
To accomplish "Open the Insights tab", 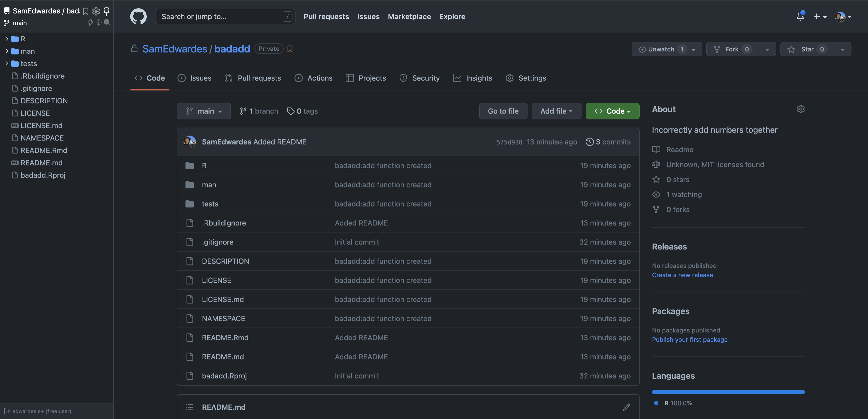I will [472, 78].
